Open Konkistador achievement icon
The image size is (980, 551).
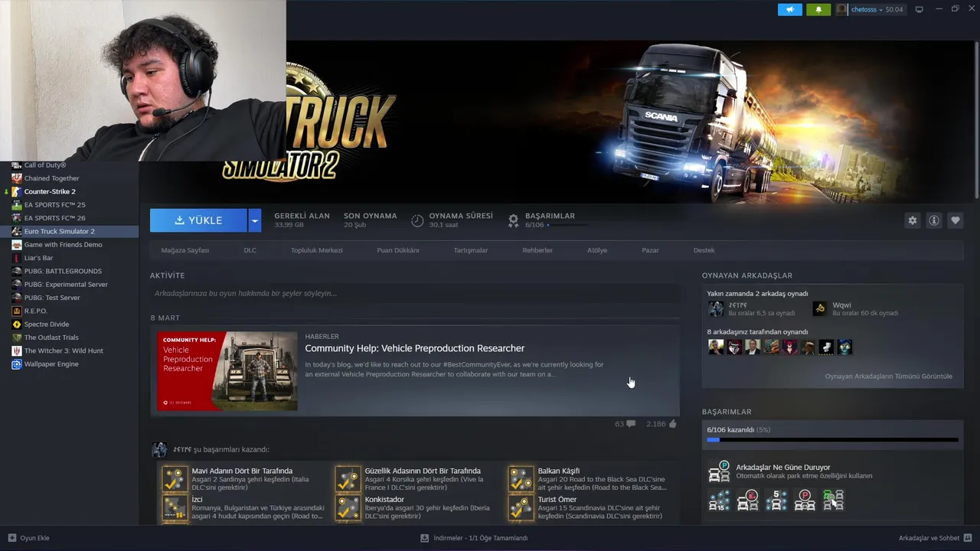click(348, 507)
